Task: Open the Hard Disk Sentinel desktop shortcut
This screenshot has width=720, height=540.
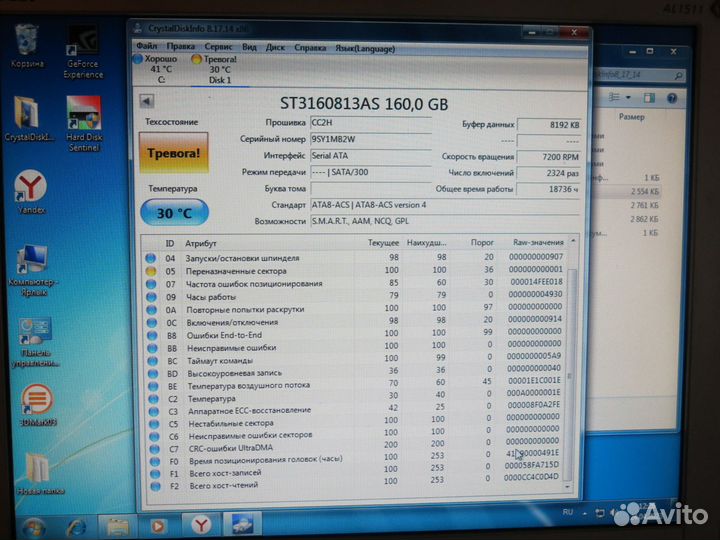Action: click(x=84, y=124)
